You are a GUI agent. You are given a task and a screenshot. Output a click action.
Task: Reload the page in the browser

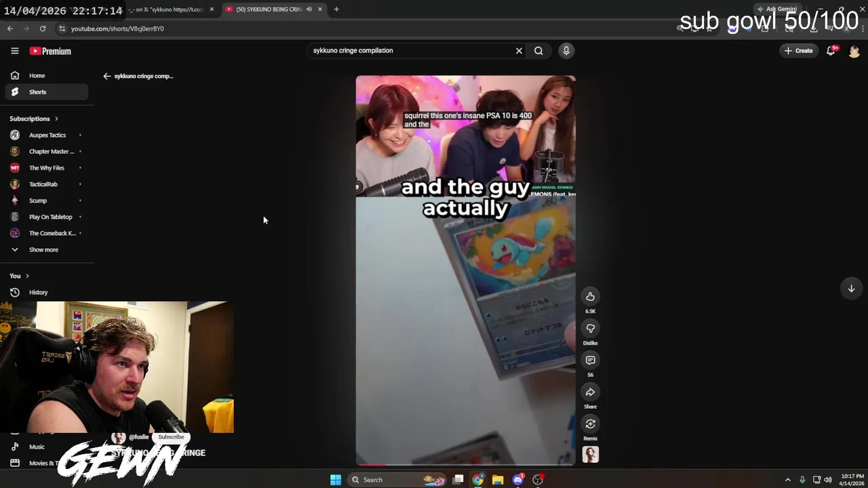(43, 28)
